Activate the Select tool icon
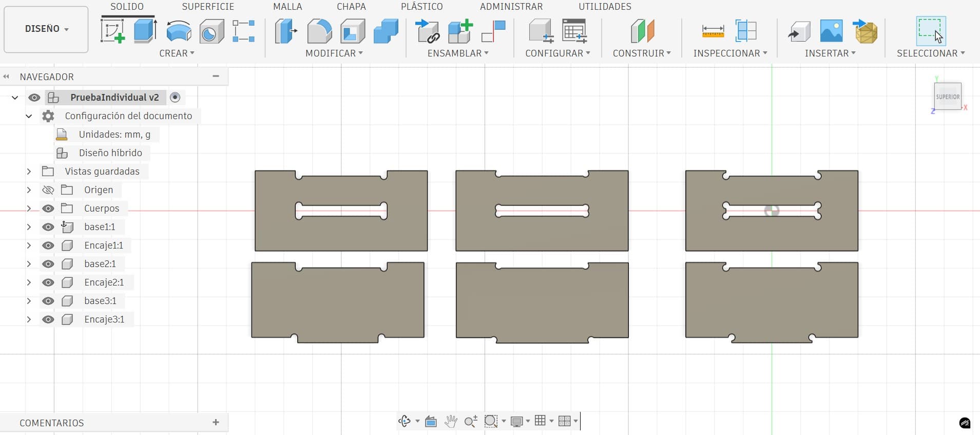The width and height of the screenshot is (980, 435). tap(931, 30)
